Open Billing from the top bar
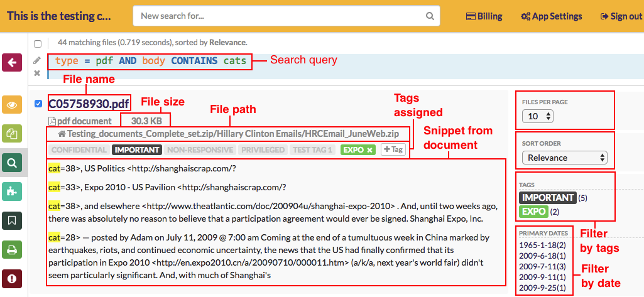Image resolution: width=644 pixels, height=297 pixels. coord(484,16)
